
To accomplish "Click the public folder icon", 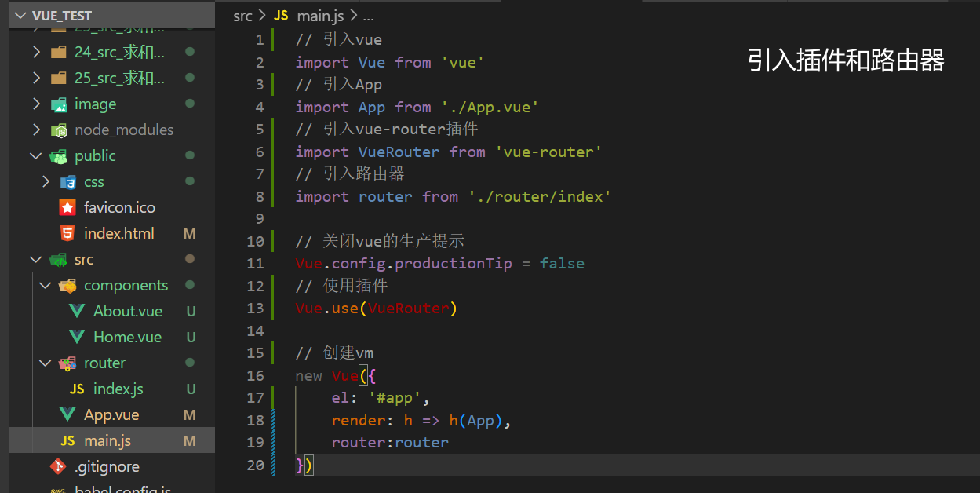I will [58, 155].
